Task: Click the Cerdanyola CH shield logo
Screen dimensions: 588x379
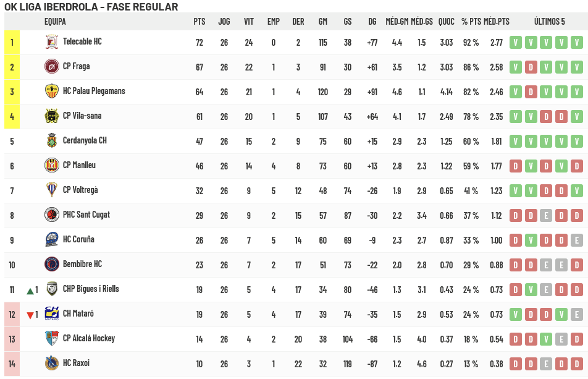Action: 52,141
